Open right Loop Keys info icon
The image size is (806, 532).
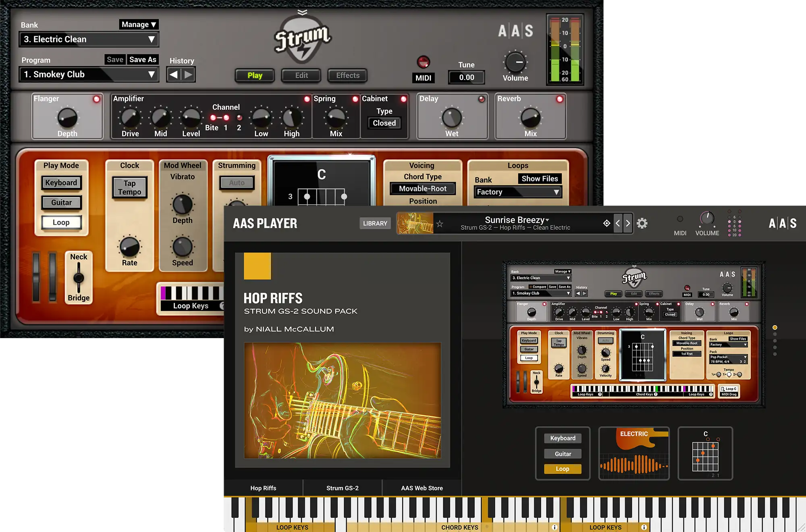click(x=644, y=527)
